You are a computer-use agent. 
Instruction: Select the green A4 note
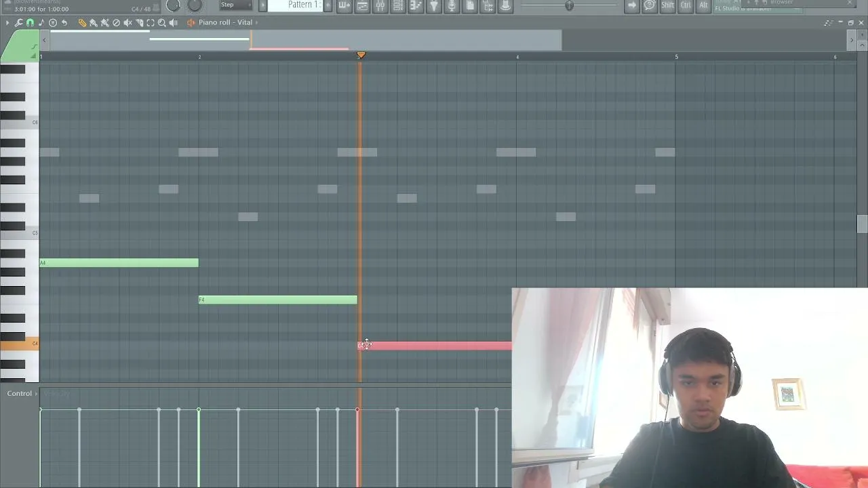119,263
